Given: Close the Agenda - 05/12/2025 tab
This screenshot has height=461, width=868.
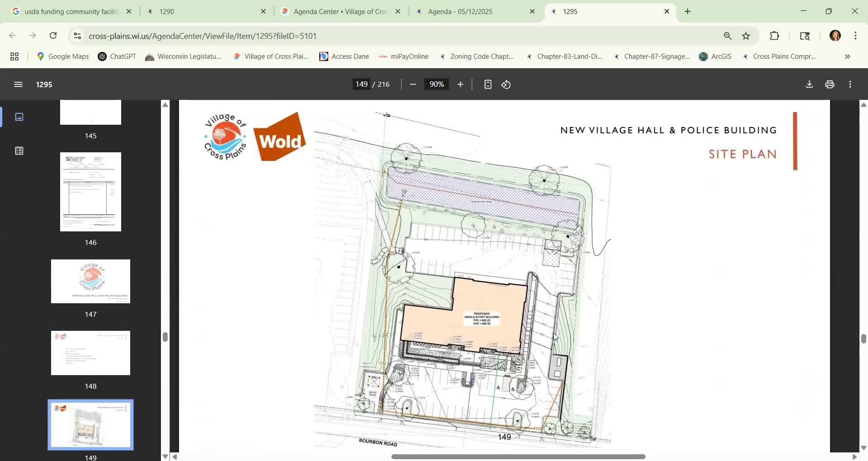Looking at the screenshot, I should [533, 11].
